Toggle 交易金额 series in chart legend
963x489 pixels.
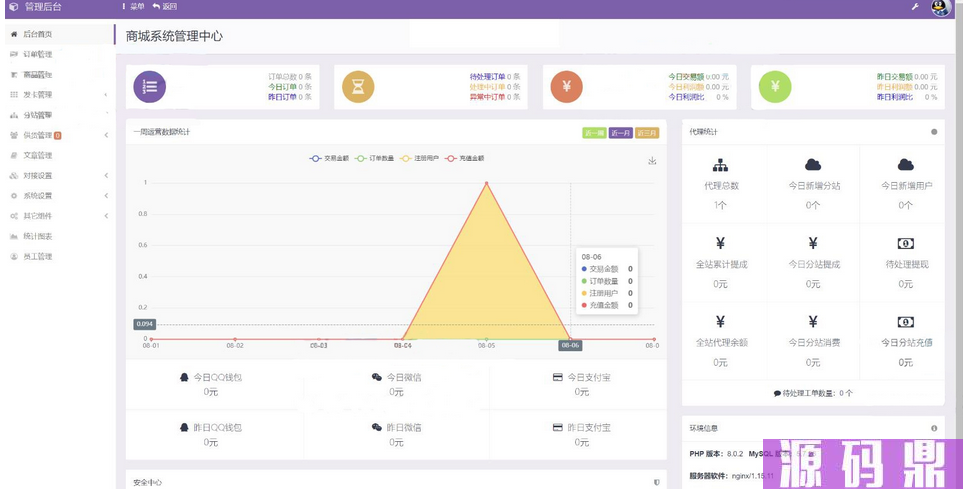329,158
